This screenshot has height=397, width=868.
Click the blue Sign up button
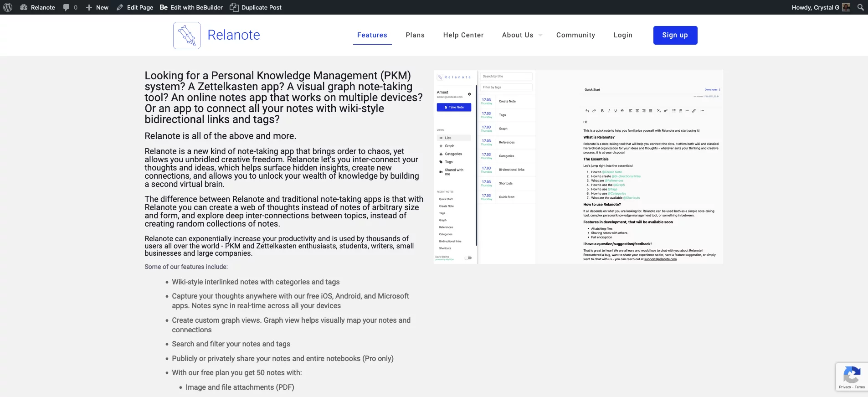(x=675, y=35)
